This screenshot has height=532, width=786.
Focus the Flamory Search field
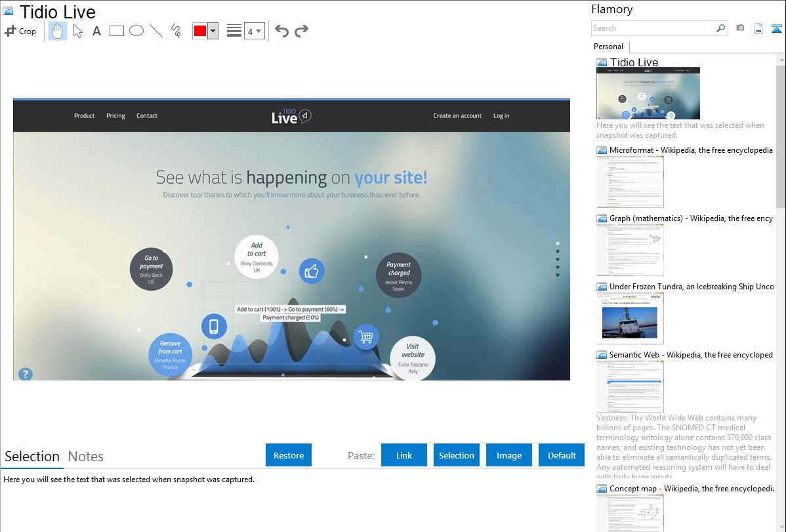click(x=653, y=28)
